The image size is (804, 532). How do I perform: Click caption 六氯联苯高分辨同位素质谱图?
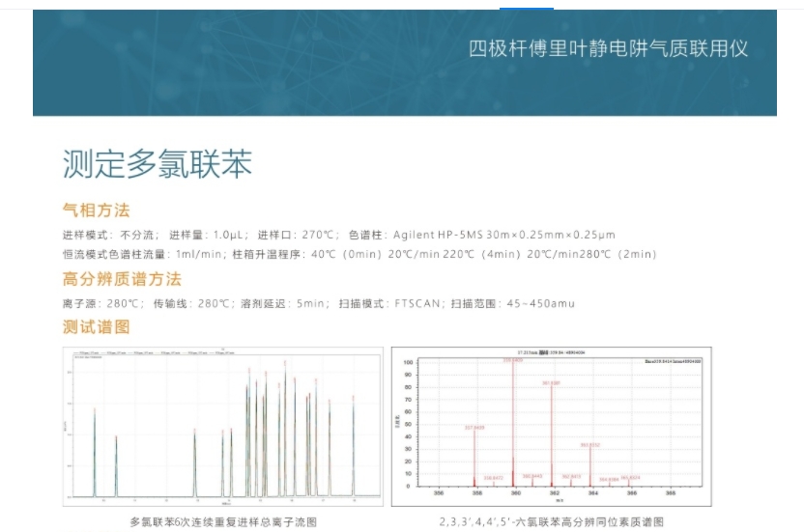(551, 522)
